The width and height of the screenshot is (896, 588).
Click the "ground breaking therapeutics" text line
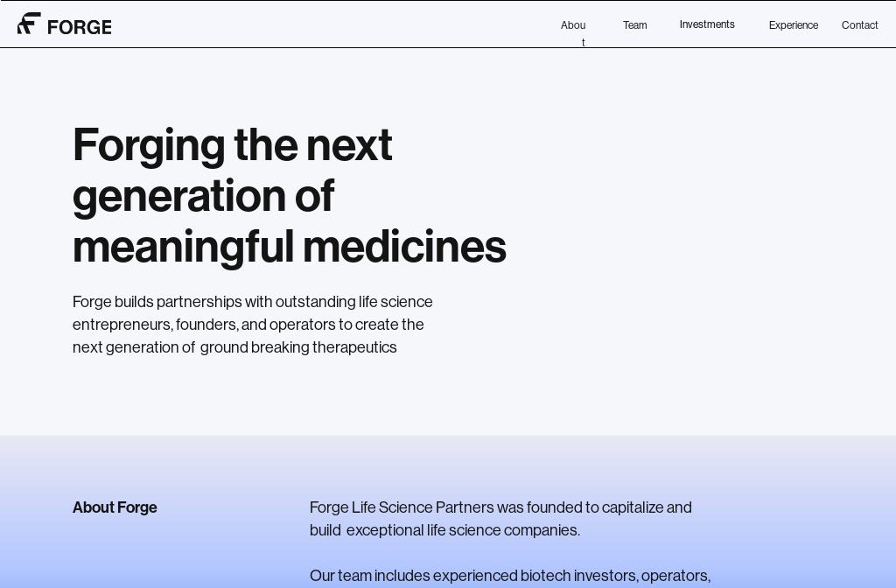point(298,347)
